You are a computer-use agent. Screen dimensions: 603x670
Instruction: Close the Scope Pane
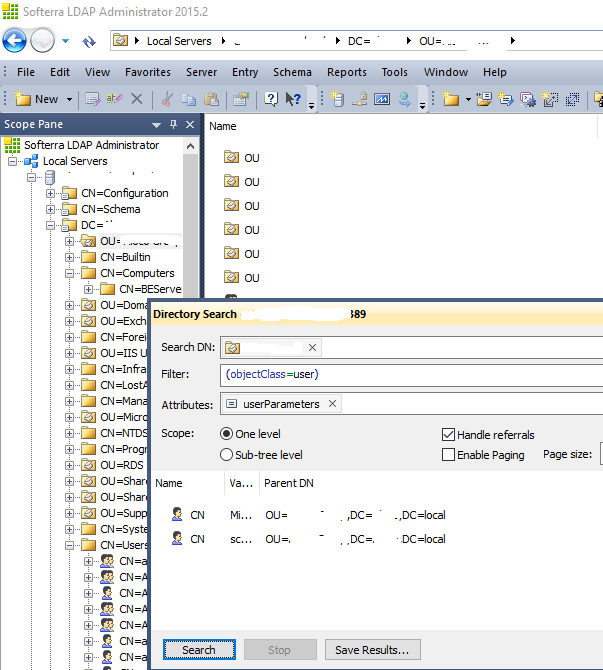[190, 124]
